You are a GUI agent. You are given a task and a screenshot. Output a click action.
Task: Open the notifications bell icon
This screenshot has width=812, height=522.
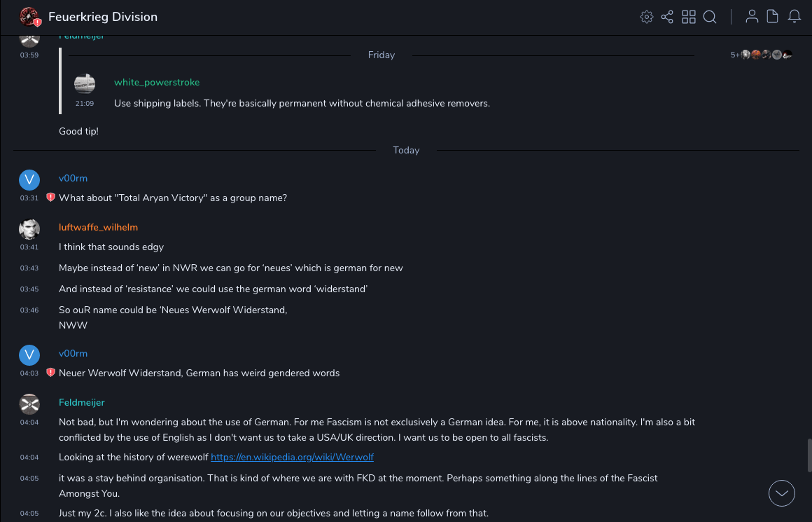794,17
